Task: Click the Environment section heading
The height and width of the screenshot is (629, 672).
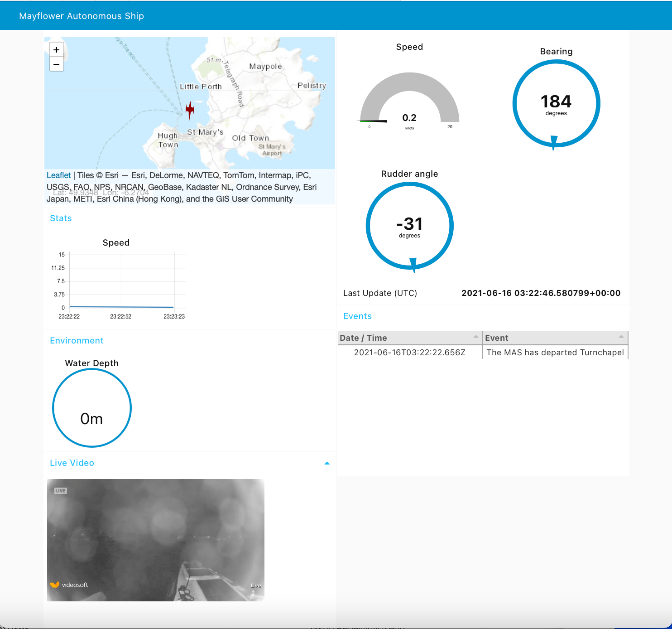Action: pyautogui.click(x=77, y=341)
